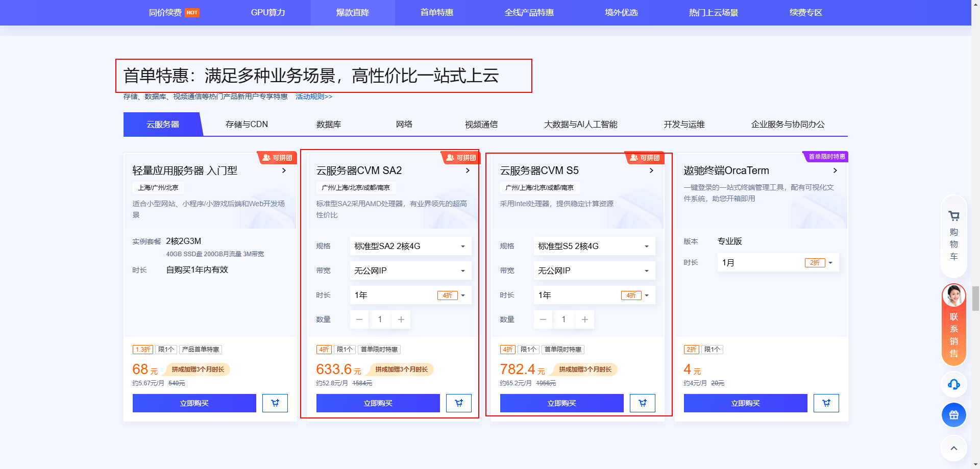
Task: Click the 联系销售 avatar button
Action: click(954, 325)
